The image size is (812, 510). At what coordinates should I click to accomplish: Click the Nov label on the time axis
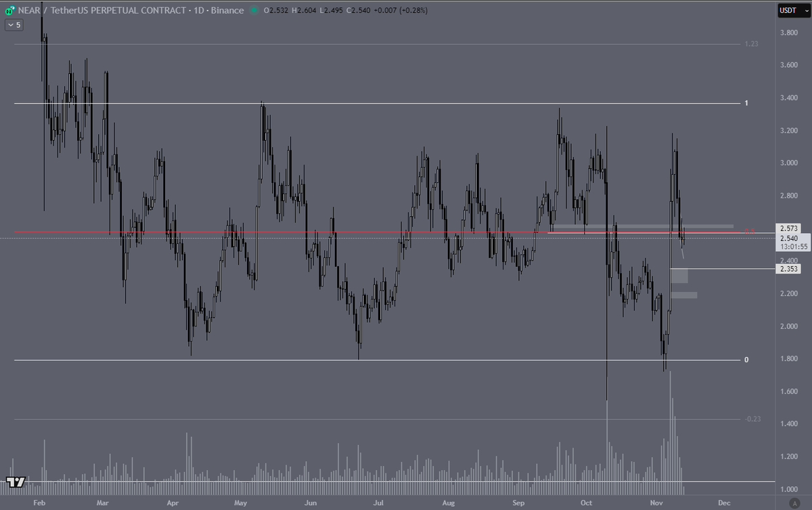(x=657, y=503)
